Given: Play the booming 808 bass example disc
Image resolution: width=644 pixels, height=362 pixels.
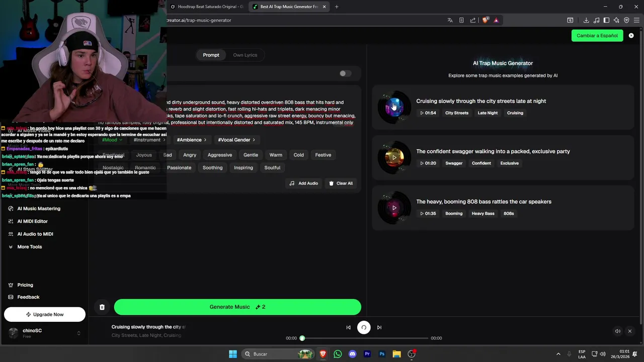Looking at the screenshot, I should (394, 208).
